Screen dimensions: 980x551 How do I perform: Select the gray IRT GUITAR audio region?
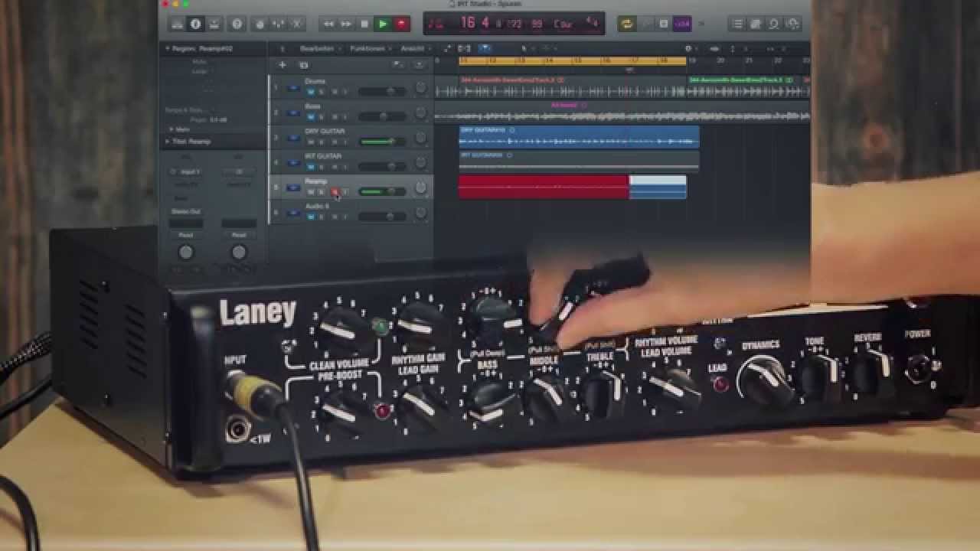(x=579, y=161)
